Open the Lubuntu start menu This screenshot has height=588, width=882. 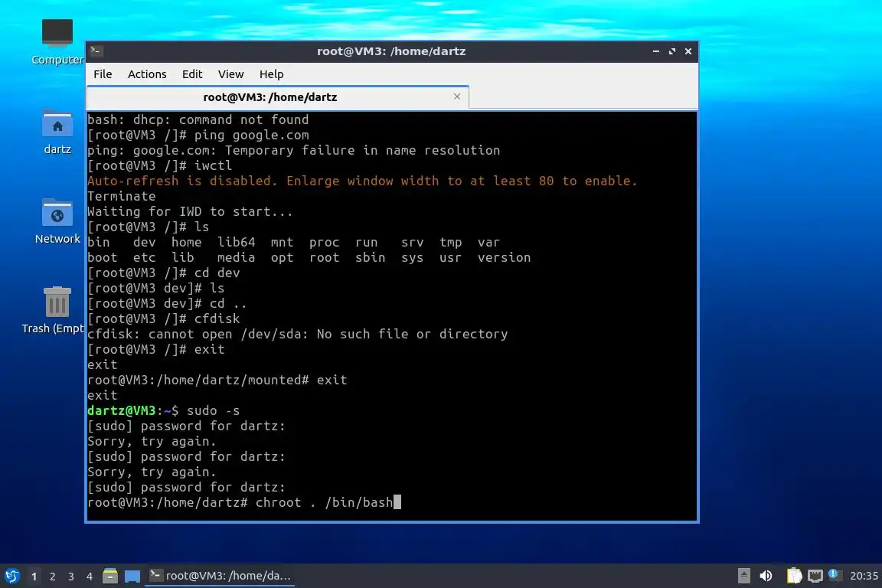(11, 577)
